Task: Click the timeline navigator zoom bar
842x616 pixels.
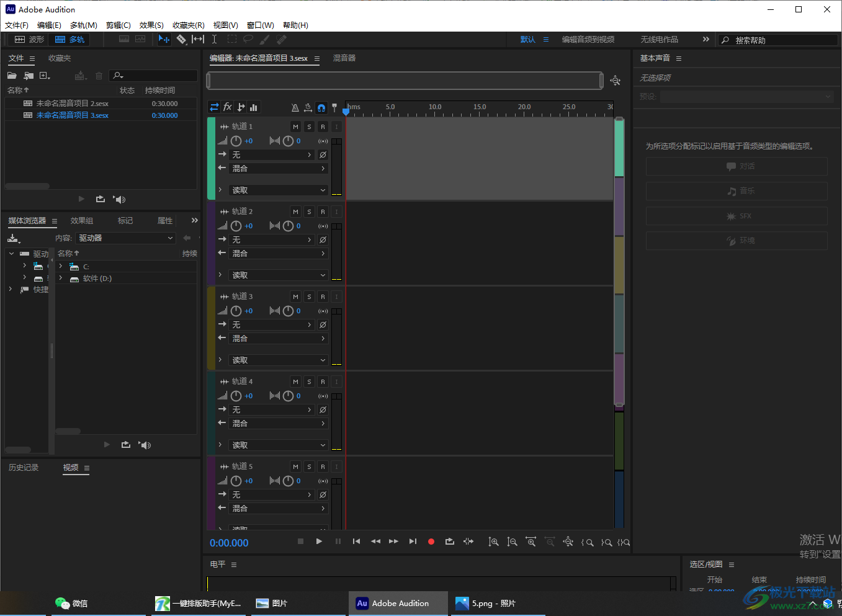Action: point(405,81)
